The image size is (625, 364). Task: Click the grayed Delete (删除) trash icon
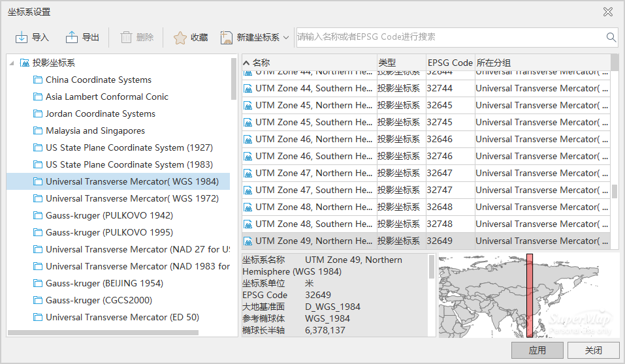coord(126,38)
